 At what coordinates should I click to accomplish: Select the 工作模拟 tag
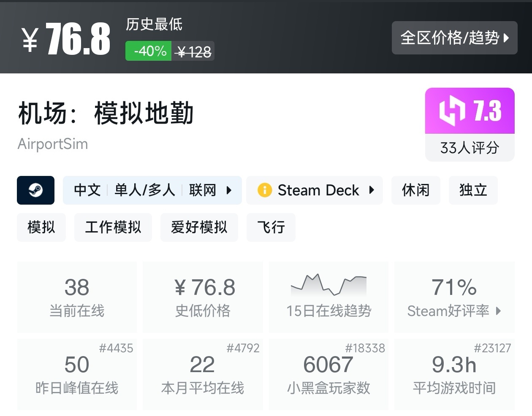[113, 227]
